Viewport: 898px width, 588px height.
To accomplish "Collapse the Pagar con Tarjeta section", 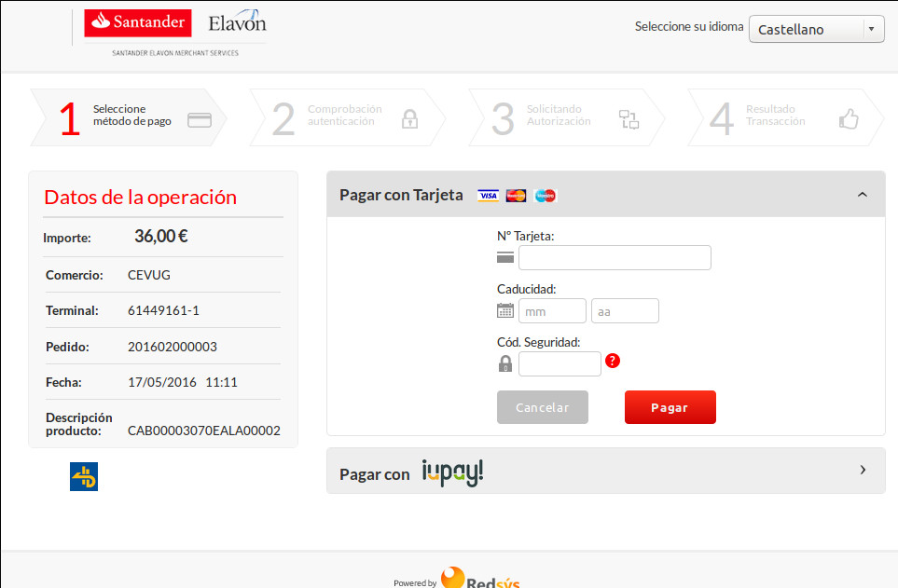I will coord(862,195).
